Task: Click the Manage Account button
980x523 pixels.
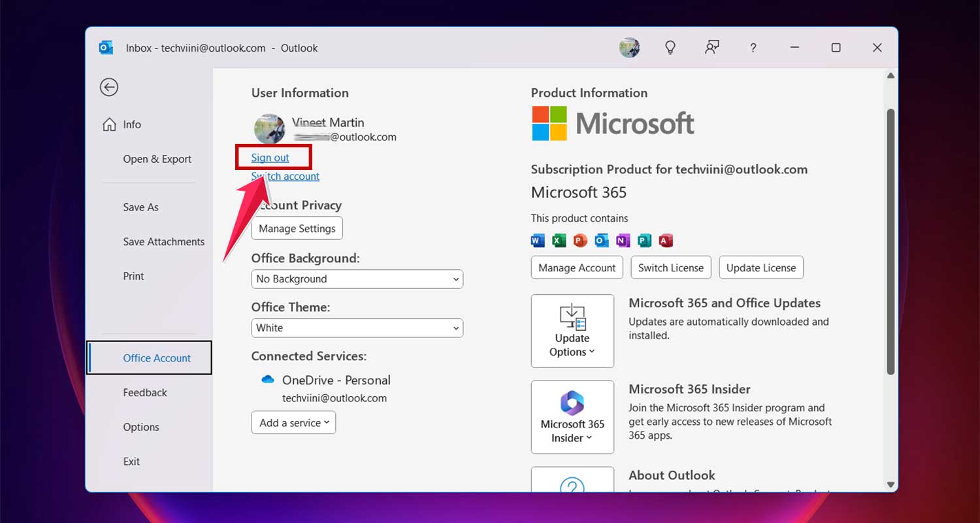Action: pos(576,267)
